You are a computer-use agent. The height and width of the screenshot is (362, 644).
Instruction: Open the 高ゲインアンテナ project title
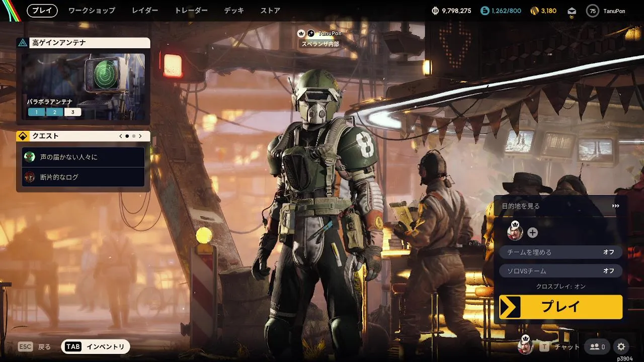59,43
